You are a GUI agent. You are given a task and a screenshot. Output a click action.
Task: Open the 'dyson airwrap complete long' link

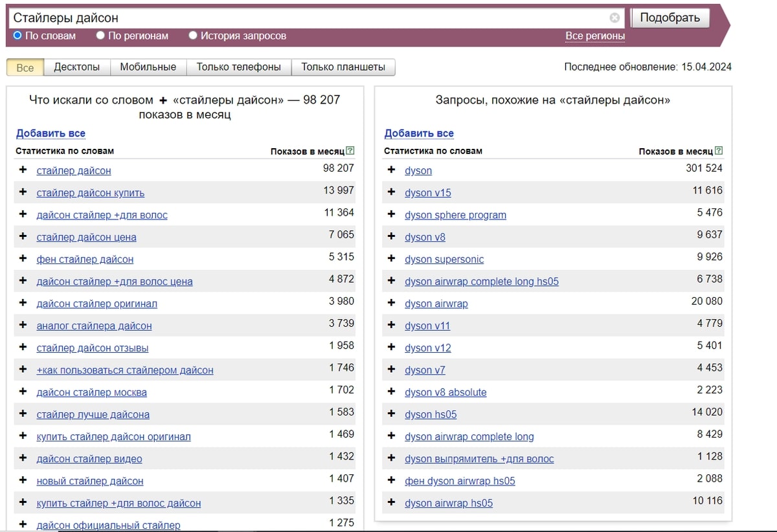click(469, 437)
